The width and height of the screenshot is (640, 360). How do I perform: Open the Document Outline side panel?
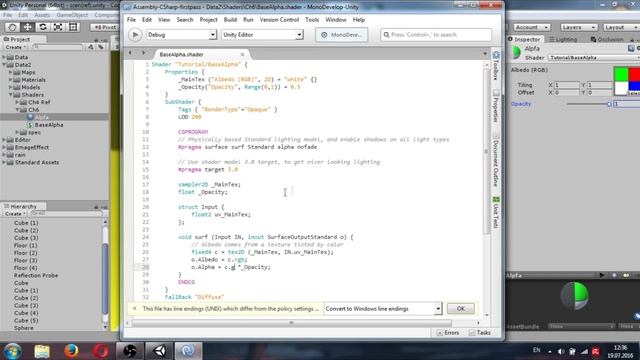496,160
